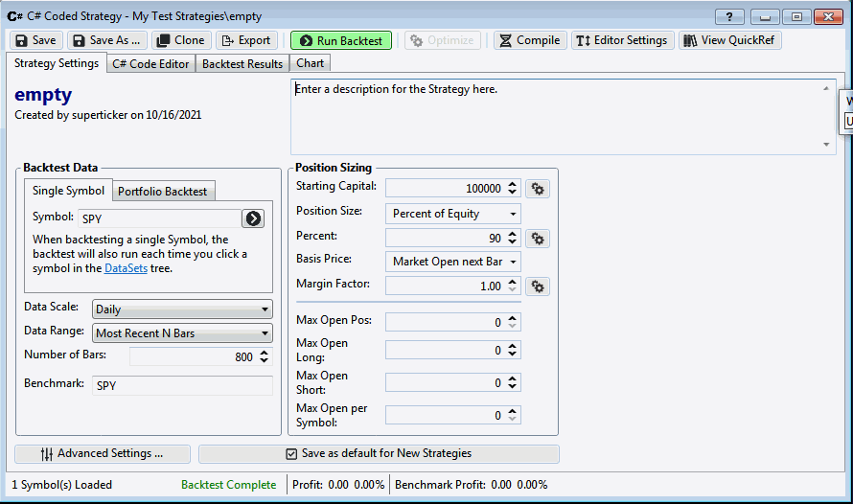Switch to the C# Code Editor tab
Image resolution: width=853 pixels, height=504 pixels.
(x=150, y=64)
